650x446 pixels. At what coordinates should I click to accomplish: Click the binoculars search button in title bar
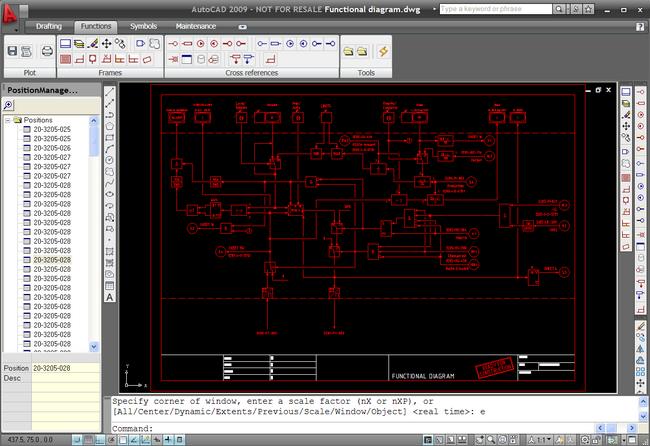click(x=559, y=9)
